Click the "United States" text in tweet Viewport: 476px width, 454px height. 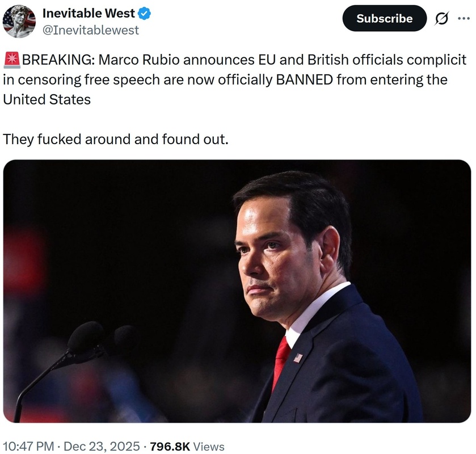click(x=47, y=99)
